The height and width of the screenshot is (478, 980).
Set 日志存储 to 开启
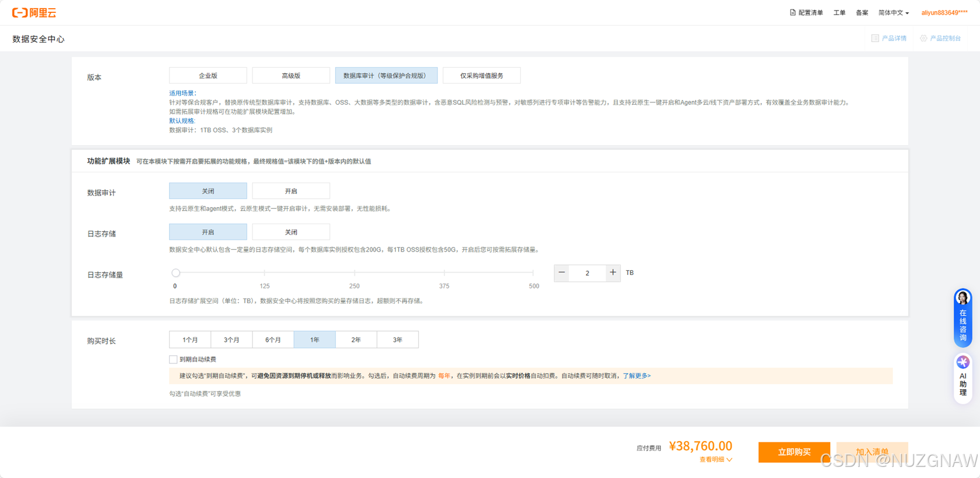[x=208, y=232]
